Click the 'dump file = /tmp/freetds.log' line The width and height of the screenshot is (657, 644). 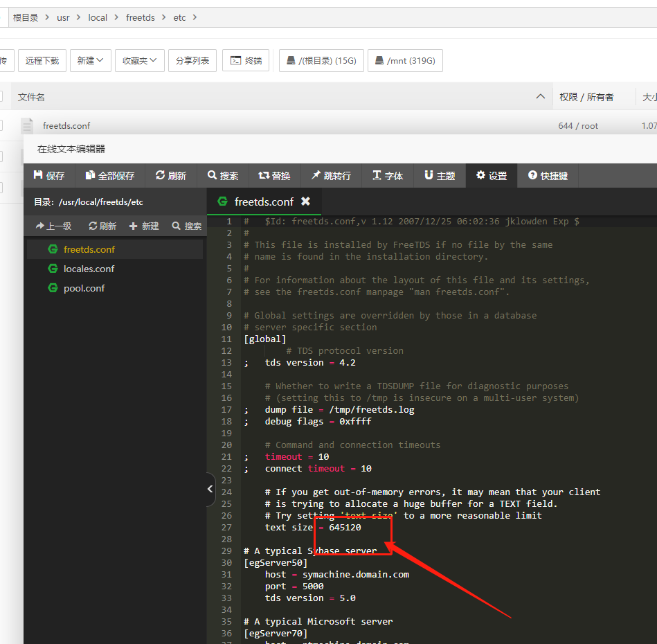point(339,409)
